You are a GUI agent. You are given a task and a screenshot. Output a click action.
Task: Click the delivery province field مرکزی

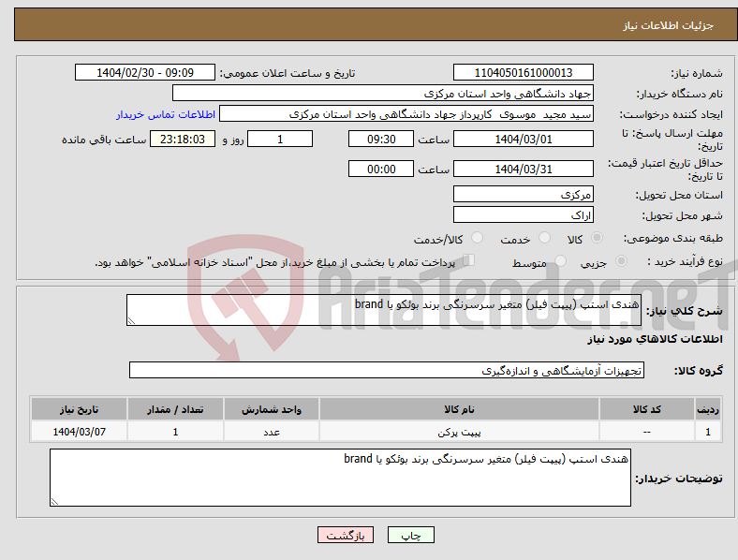click(x=523, y=194)
